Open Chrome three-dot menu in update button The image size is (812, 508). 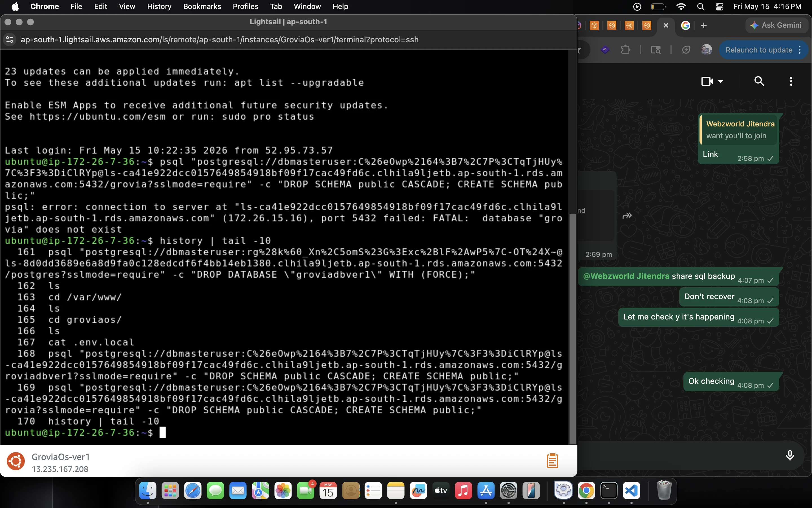pyautogui.click(x=800, y=50)
